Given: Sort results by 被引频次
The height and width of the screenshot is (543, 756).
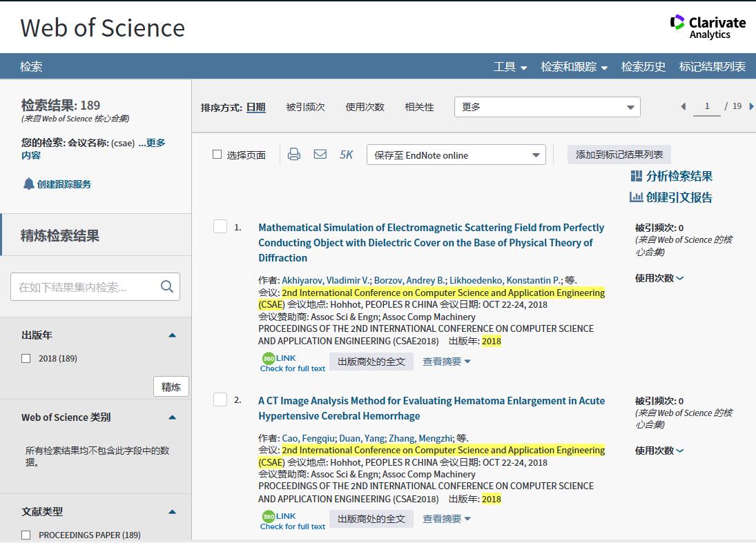Looking at the screenshot, I should tap(305, 107).
